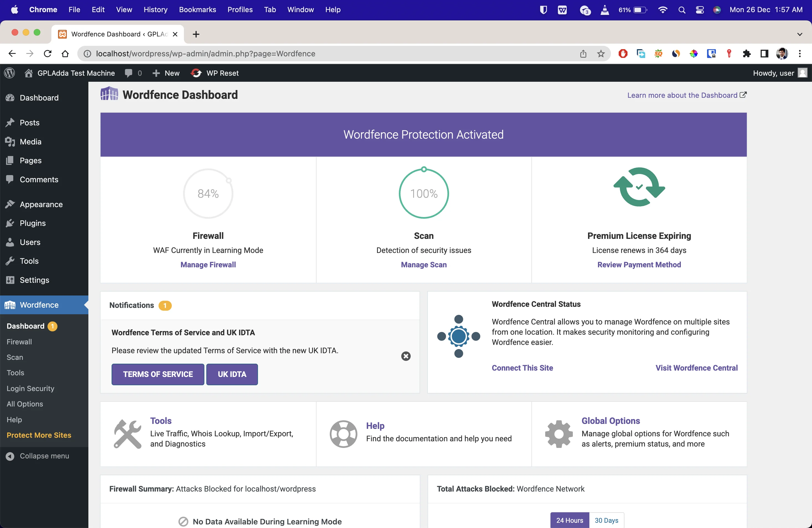Open Wordfence Firewall submenu item
Viewport: 812px width, 528px height.
tap(19, 342)
